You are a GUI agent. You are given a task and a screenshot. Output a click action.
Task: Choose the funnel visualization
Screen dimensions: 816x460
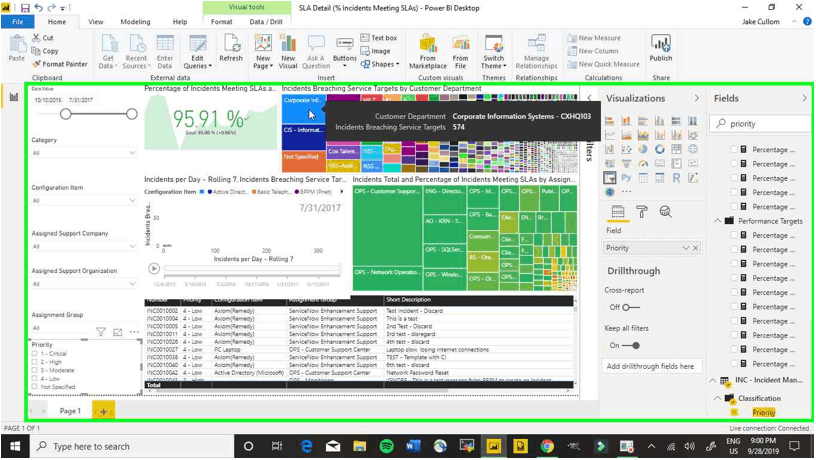[626, 163]
